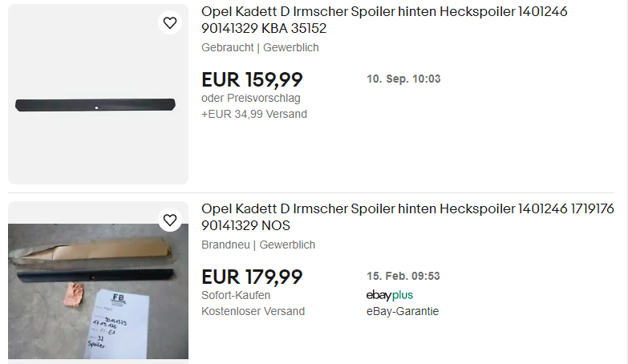Viewport: 628px width, 364px height.
Task: Click the "Kostenloser Versand" shipping text
Action: [x=253, y=311]
